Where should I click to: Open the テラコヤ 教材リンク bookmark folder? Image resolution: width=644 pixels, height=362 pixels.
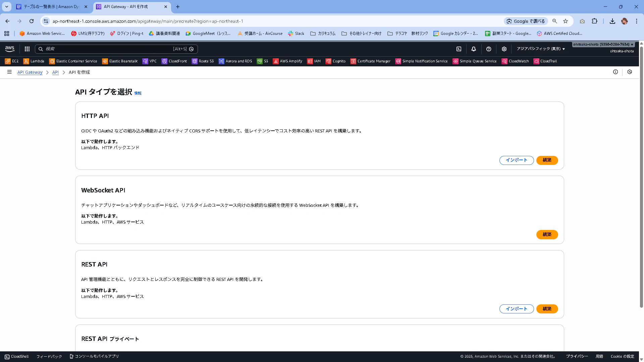[408, 34]
